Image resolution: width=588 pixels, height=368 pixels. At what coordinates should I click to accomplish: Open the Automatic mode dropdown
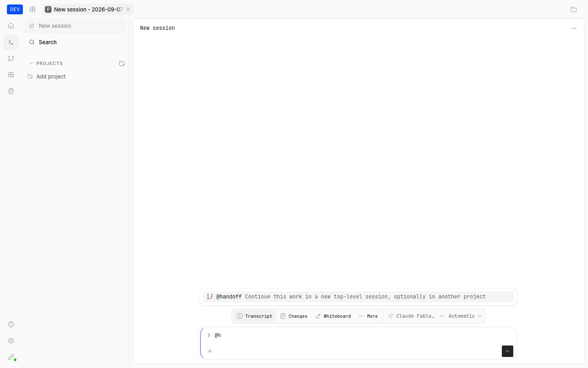(x=465, y=316)
